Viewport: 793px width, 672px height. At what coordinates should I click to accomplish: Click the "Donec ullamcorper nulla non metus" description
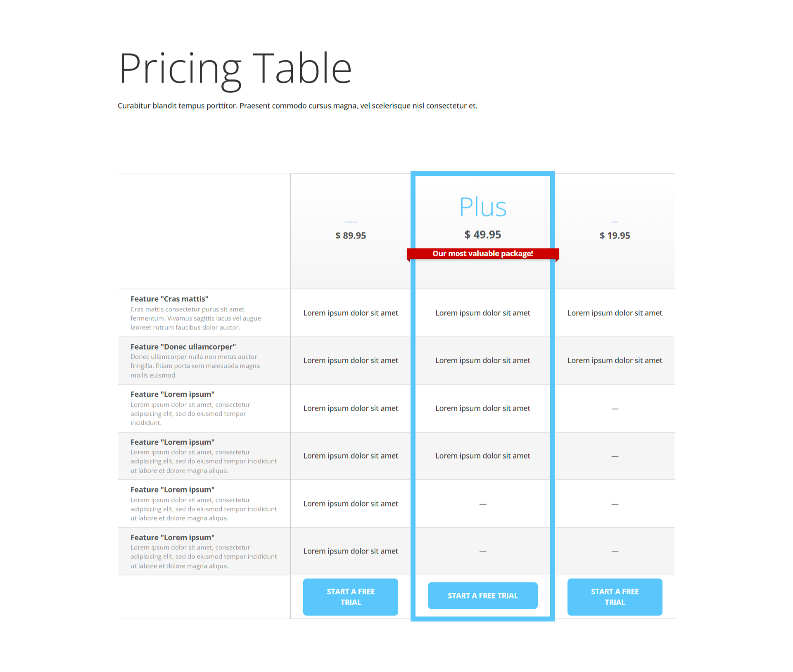[x=195, y=366]
